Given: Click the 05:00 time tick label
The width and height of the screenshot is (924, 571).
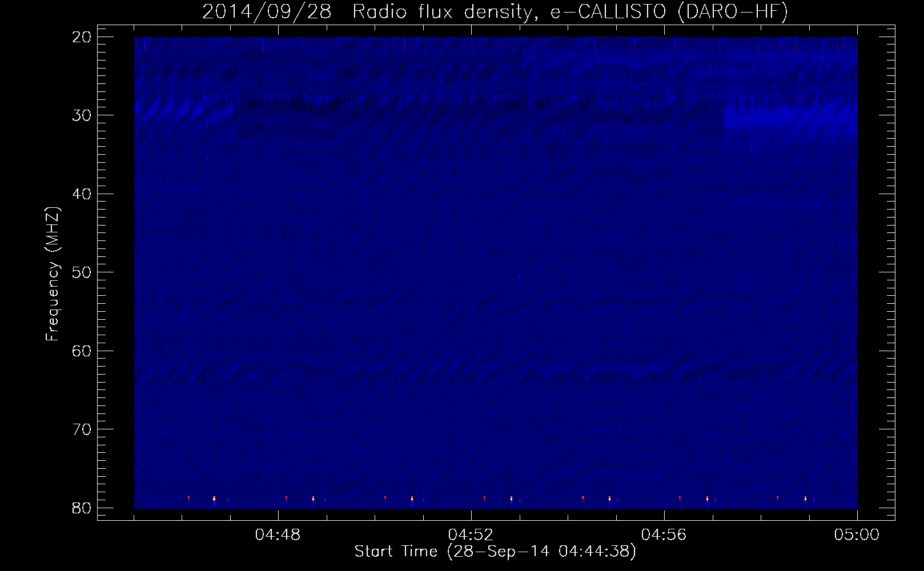Looking at the screenshot, I should pos(857,535).
